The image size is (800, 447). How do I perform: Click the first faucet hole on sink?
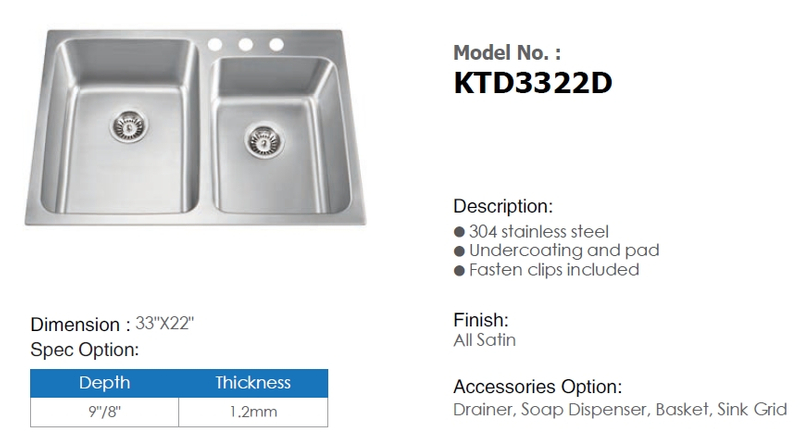(x=215, y=44)
